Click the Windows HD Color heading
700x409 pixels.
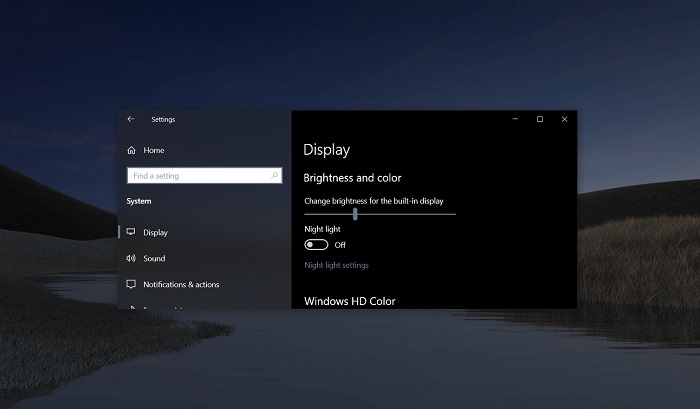(349, 301)
